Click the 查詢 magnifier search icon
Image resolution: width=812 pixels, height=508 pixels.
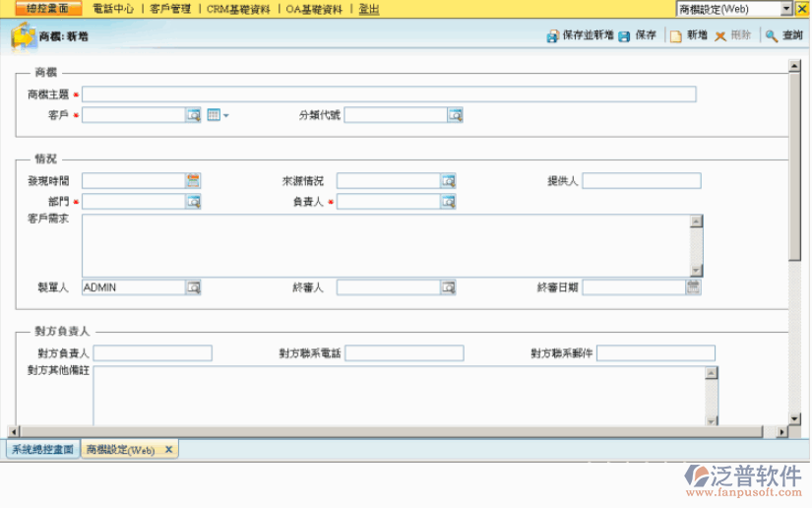[772, 35]
